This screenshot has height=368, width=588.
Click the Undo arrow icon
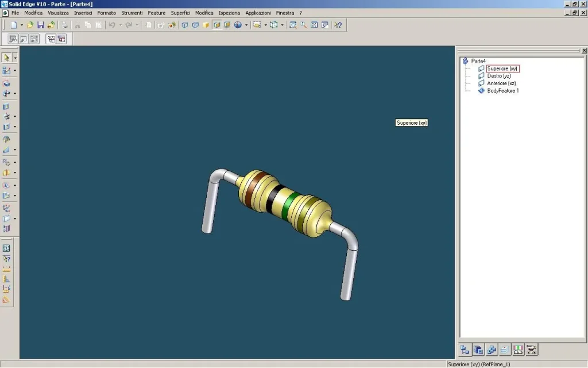[x=112, y=25]
